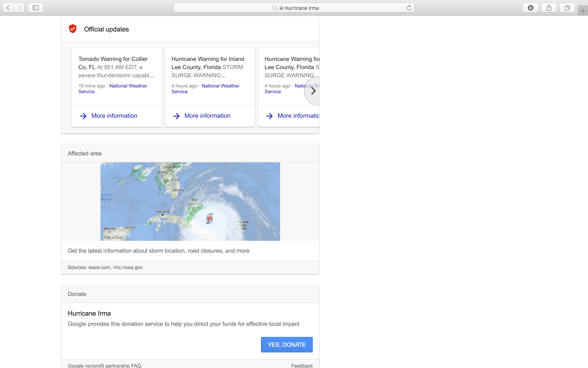Click arrow icon on Inland Lee County card

coord(176,116)
